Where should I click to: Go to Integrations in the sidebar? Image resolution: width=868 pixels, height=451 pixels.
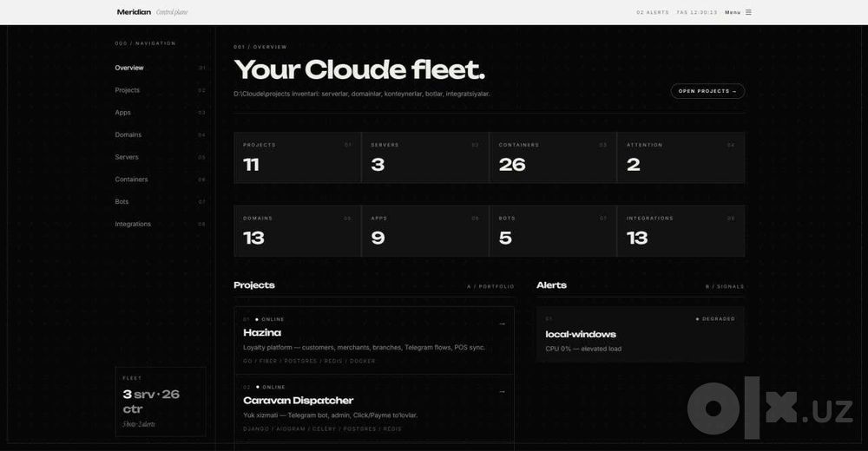pos(133,224)
